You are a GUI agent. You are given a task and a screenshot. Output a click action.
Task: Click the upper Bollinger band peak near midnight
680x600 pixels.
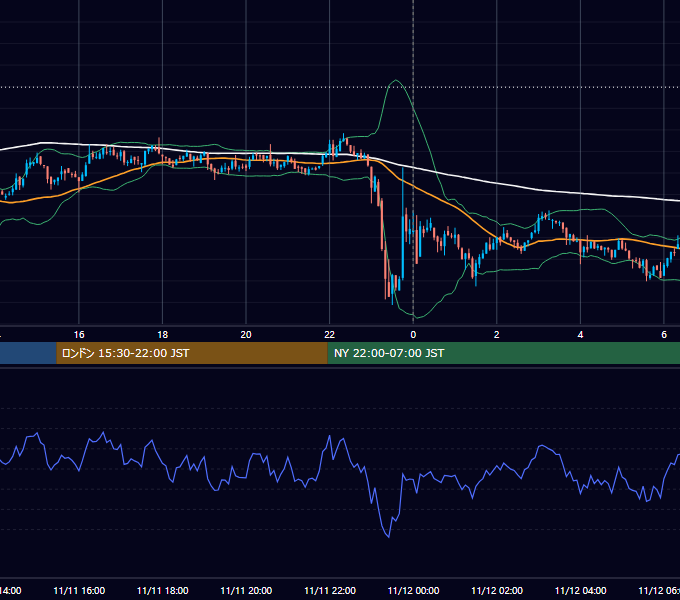click(396, 81)
